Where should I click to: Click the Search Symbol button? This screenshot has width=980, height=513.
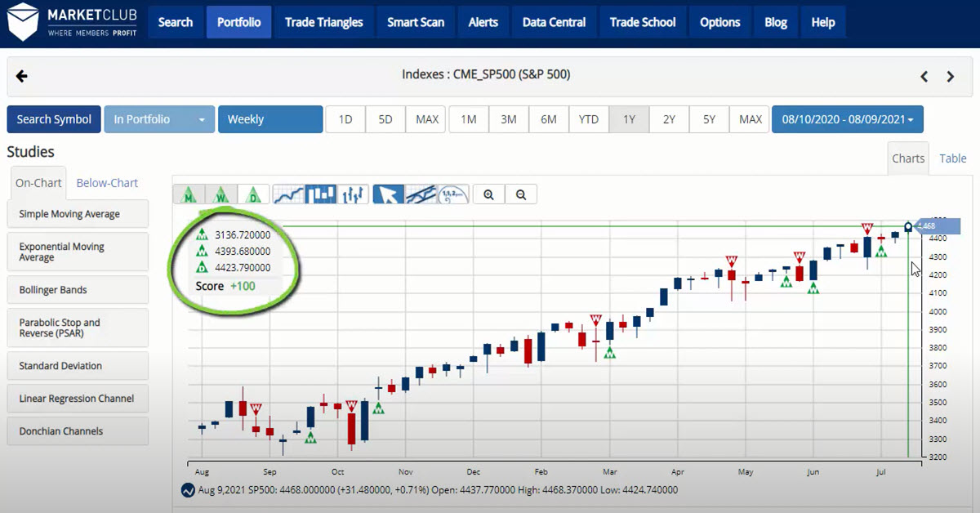pos(53,118)
